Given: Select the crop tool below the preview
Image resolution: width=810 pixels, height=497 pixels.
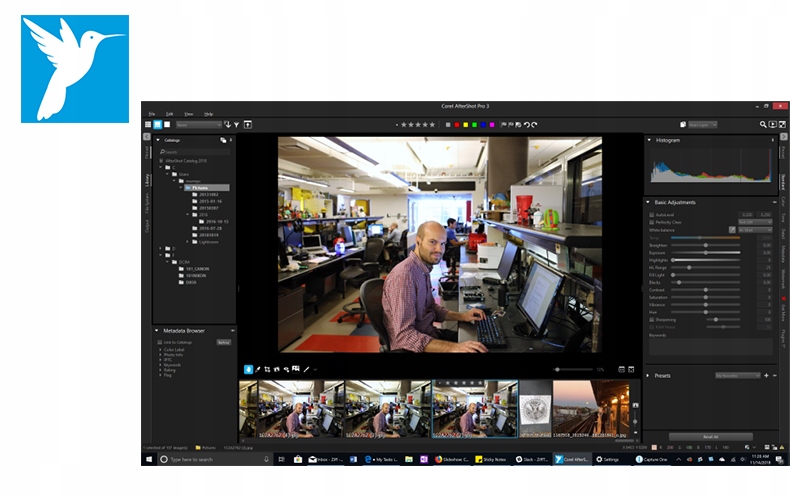Looking at the screenshot, I should click(267, 369).
